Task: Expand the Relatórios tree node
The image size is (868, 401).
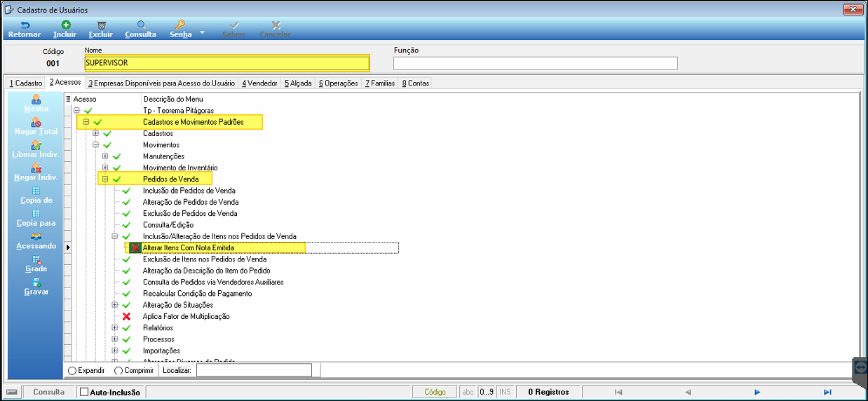Action: point(115,327)
